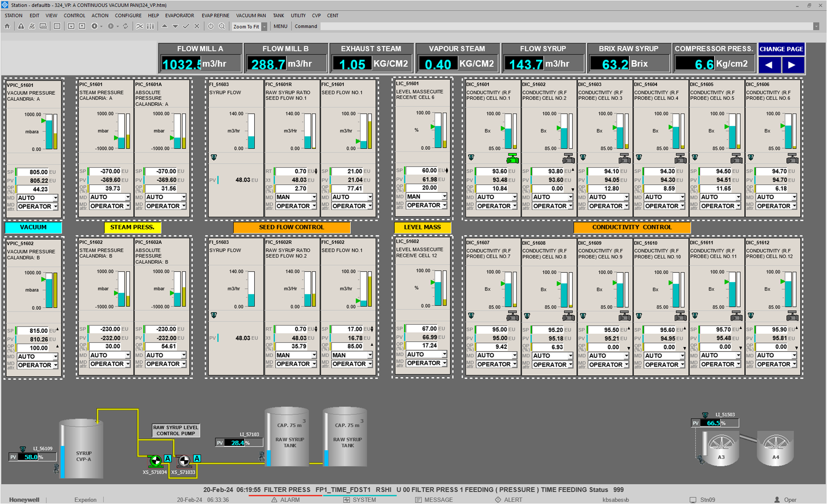Click the grey pump XS_571033
Screen dimensions: 827x504
point(184,461)
